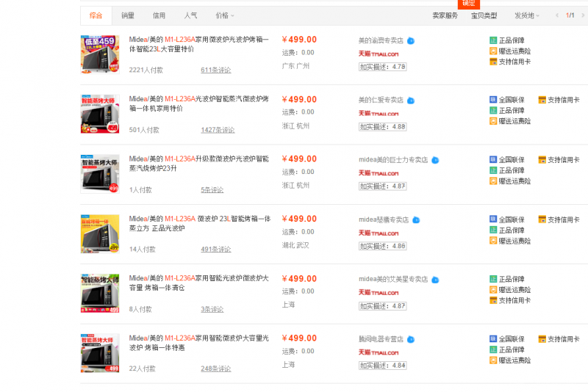Click chat icon beside midea美的艾美星专卖店

coord(435,280)
